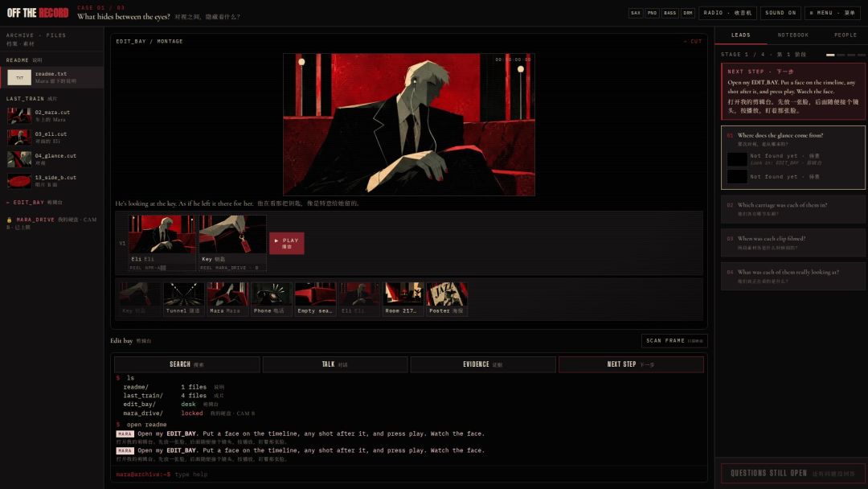Switch to the NOTEBOOK tab

click(x=792, y=35)
